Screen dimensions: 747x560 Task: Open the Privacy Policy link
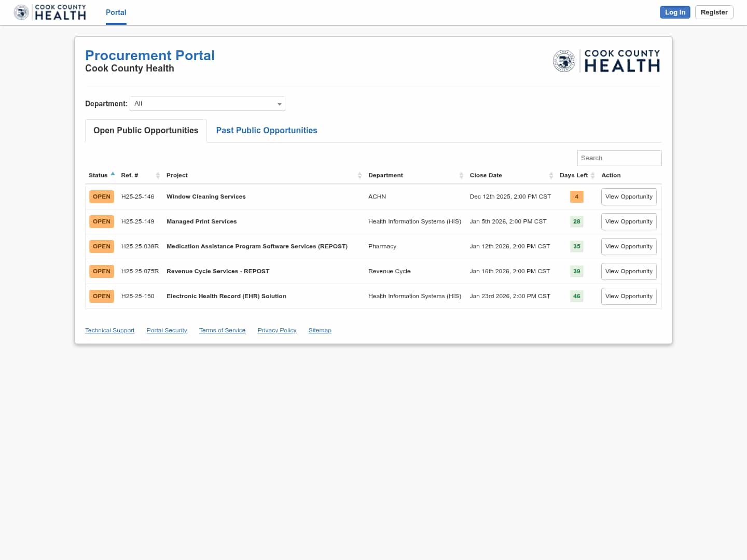point(277,331)
